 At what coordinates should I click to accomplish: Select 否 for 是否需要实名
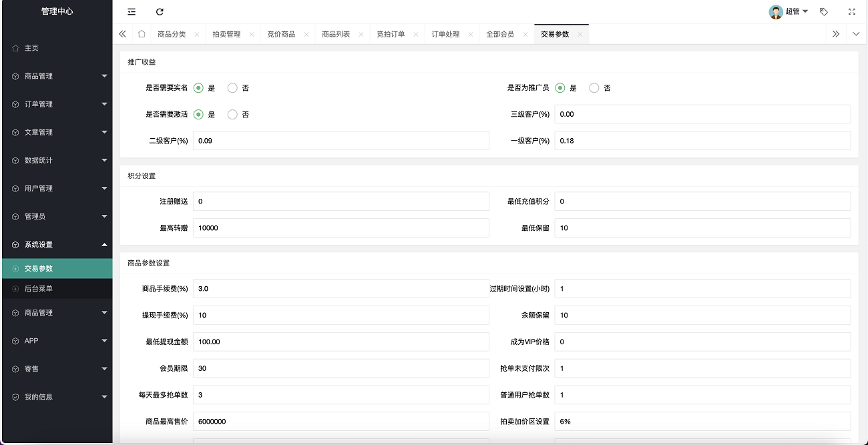coord(232,88)
